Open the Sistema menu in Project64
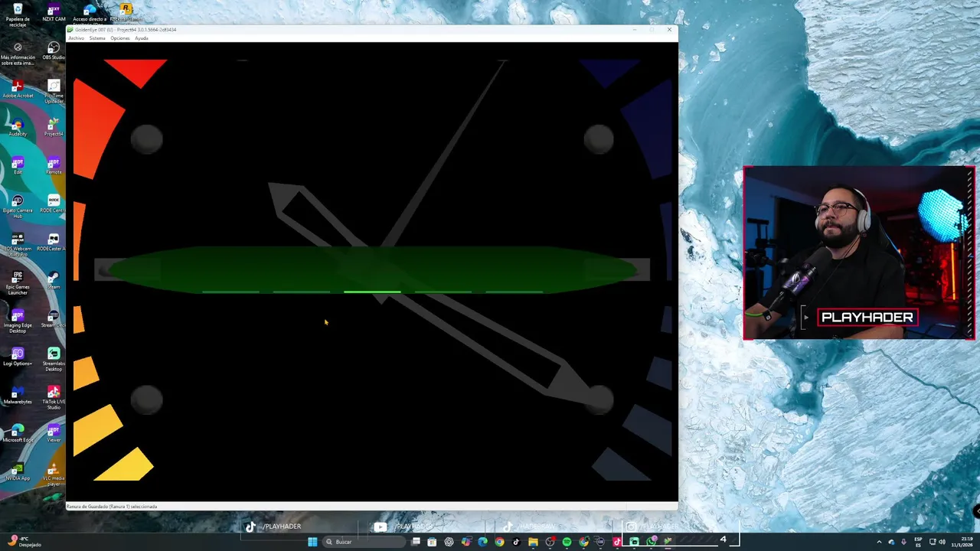 coord(97,38)
